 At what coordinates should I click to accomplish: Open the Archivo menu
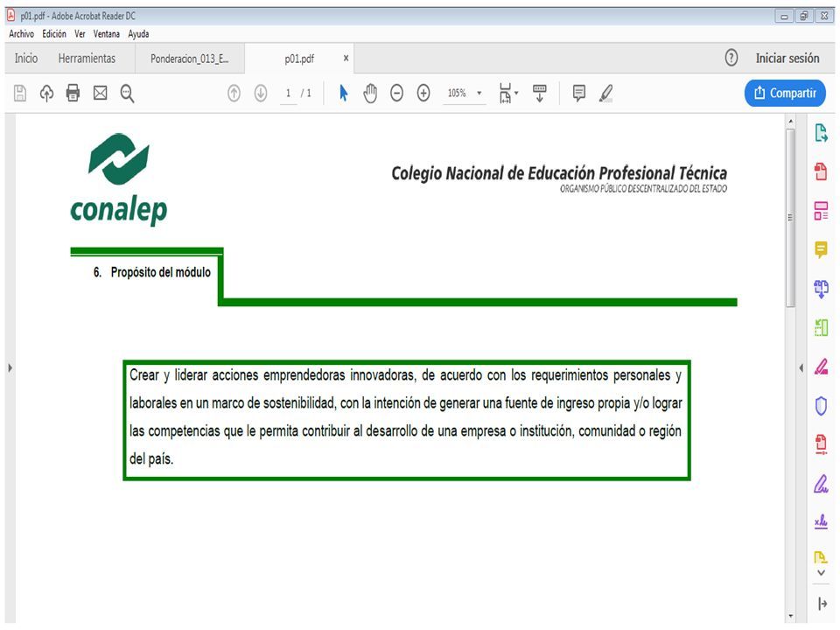point(21,34)
